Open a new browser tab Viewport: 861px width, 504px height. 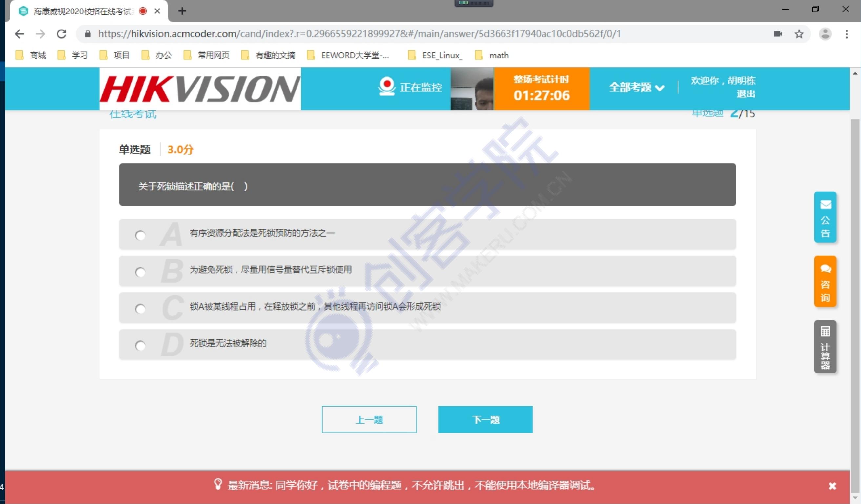click(182, 11)
